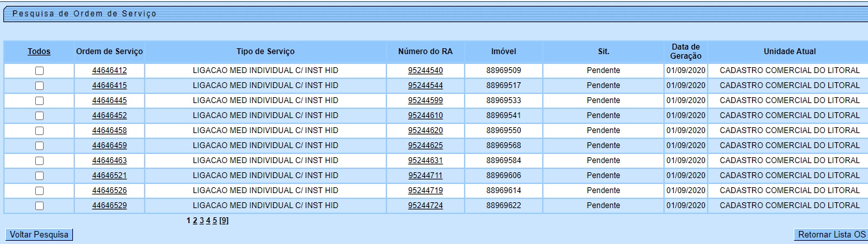Click the date 01/09/2020 in row 44646463
868x244 pixels.
click(x=686, y=160)
